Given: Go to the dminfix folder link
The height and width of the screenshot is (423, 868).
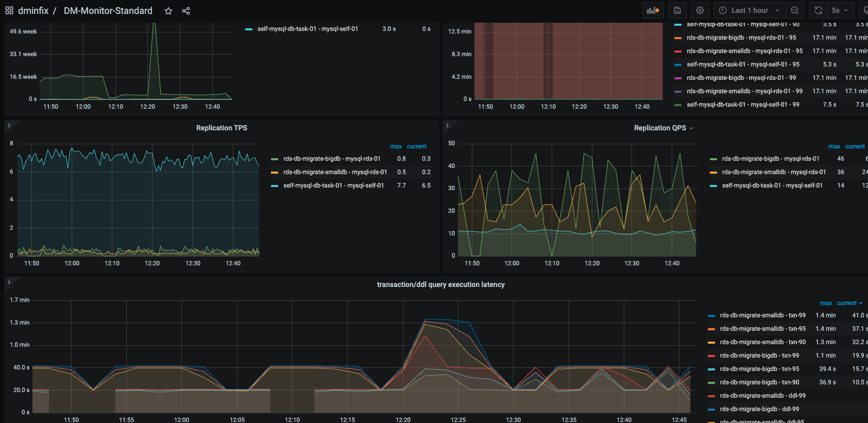Looking at the screenshot, I should coord(33,11).
